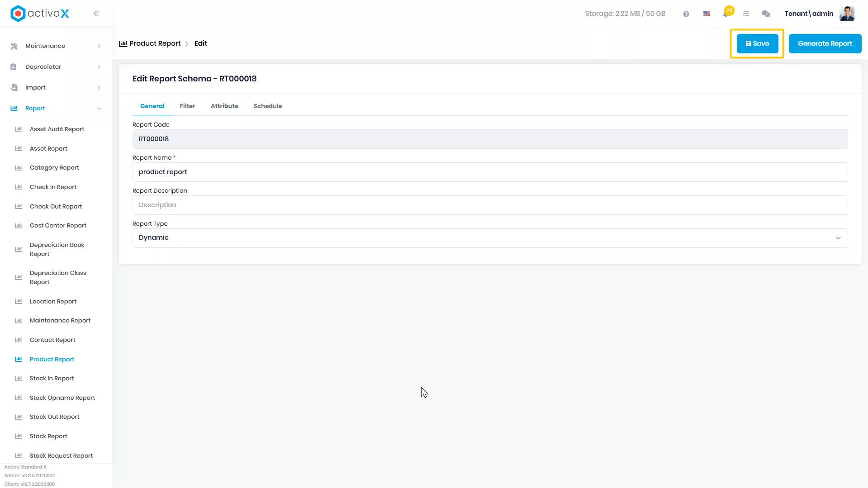Expand the Import menu chevron
Viewport: 868px width, 488px height.
click(99, 88)
